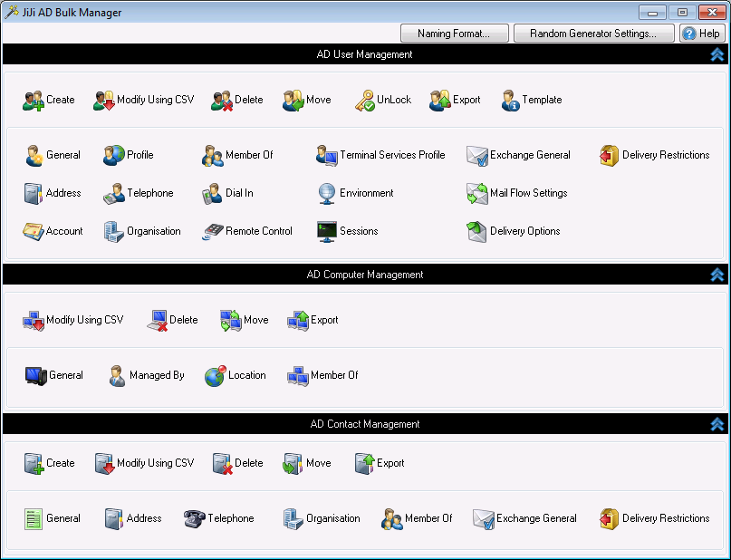Open the contact Organisation building icon
This screenshot has width=731, height=560.
(293, 519)
